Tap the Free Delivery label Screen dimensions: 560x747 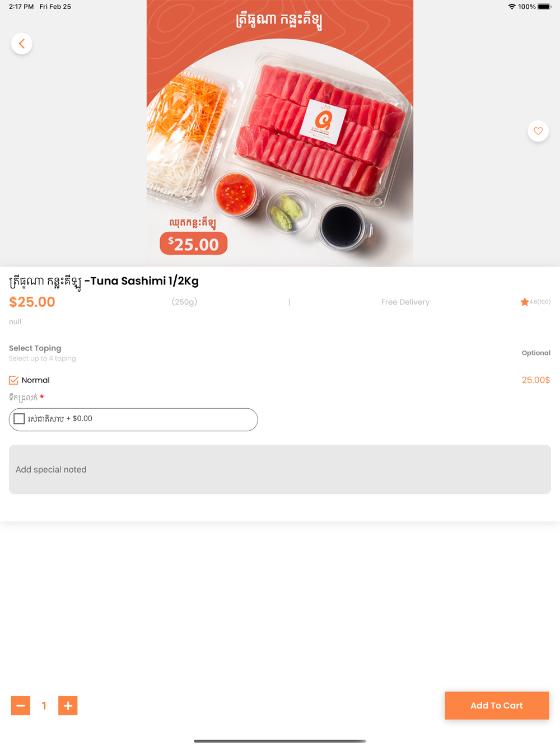405,302
